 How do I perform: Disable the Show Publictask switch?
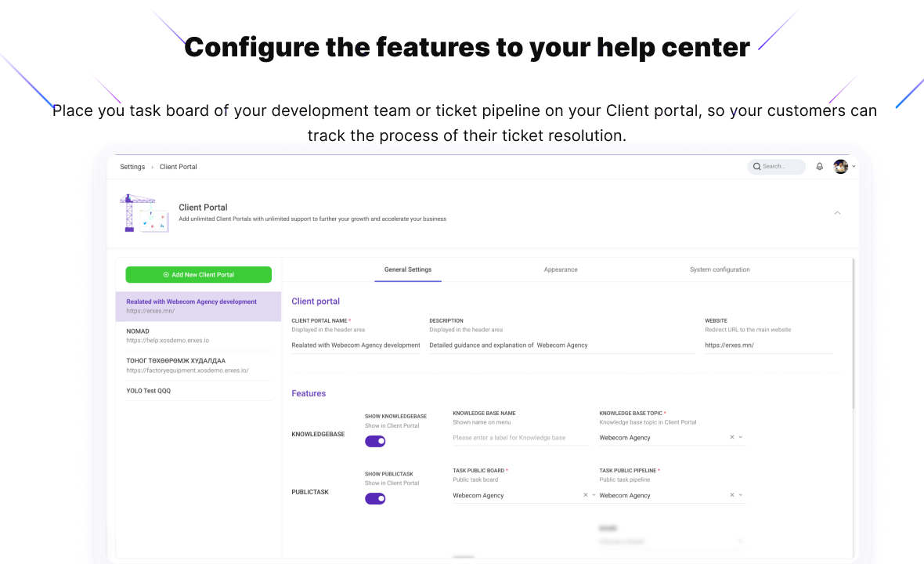pyautogui.click(x=375, y=498)
